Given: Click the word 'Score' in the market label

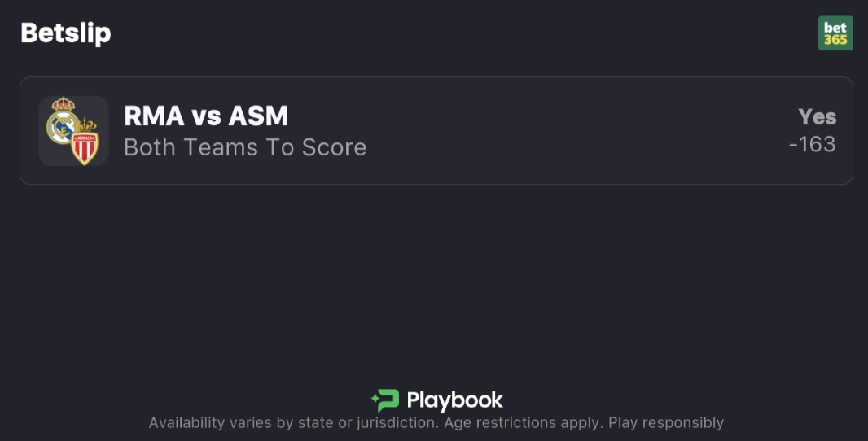Looking at the screenshot, I should [x=334, y=147].
